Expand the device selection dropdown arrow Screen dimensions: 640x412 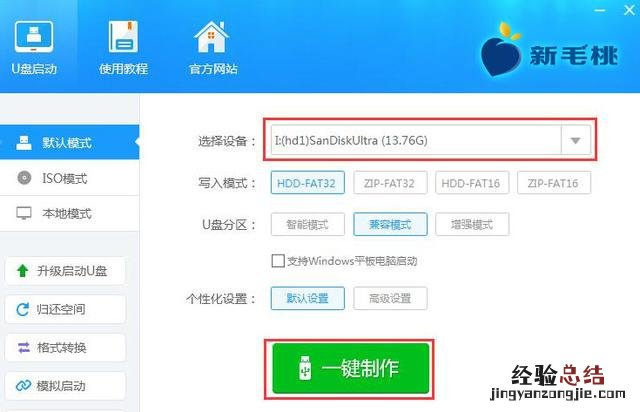coord(576,140)
